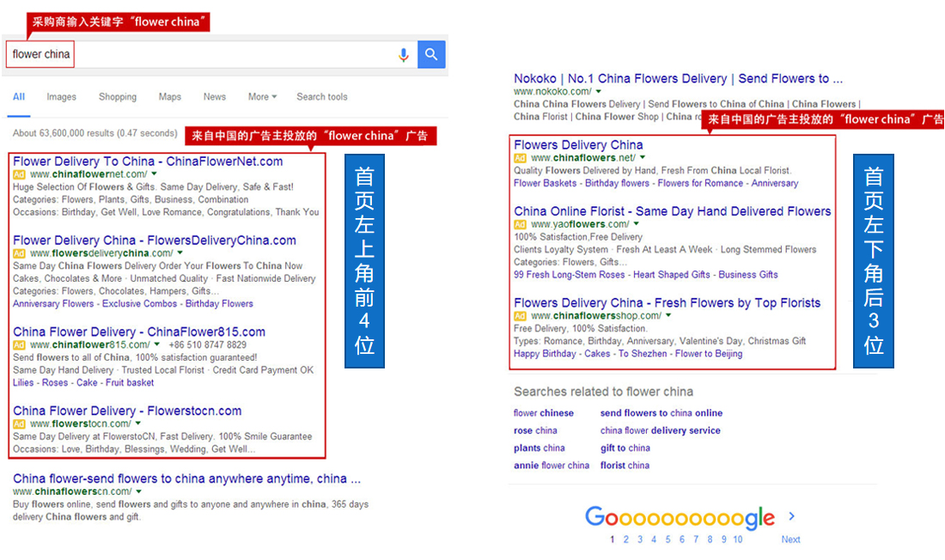Open the Search tools option
Viewport: 945px width, 560px height.
point(322,97)
